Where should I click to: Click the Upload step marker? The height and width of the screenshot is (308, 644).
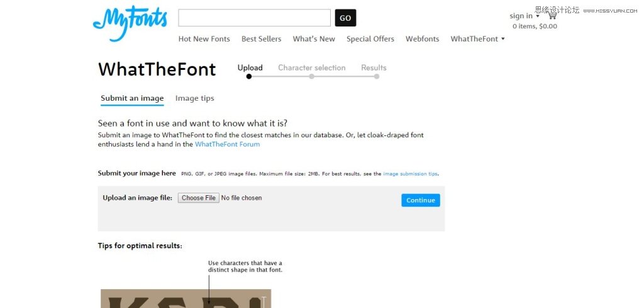coord(249,76)
